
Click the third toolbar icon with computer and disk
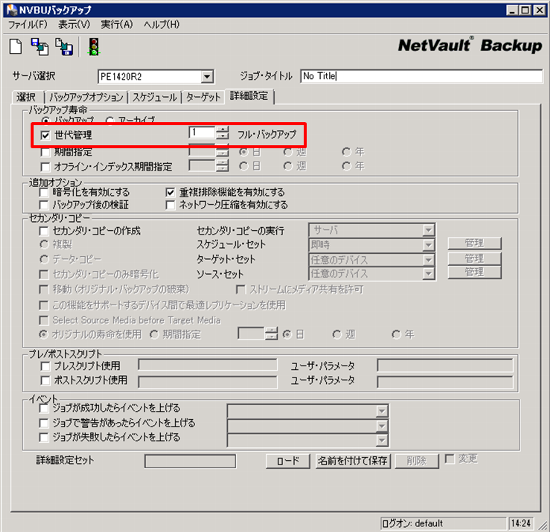click(x=64, y=47)
